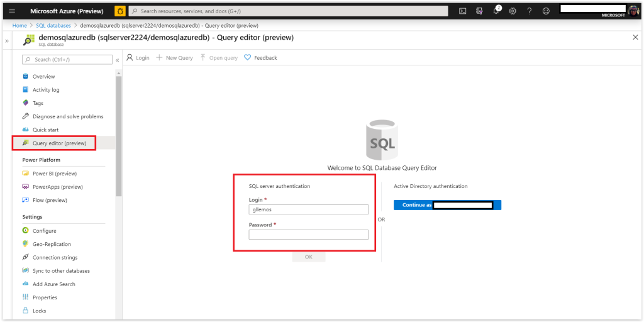644x322 pixels.
Task: Open the help question mark menu
Action: coord(530,11)
